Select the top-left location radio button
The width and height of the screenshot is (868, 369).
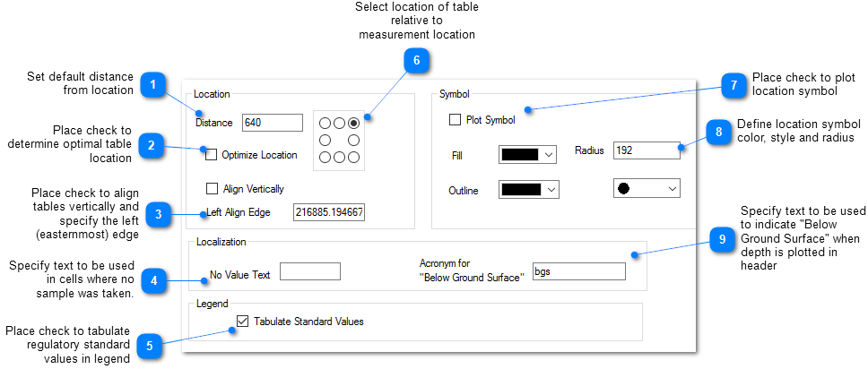coord(325,123)
